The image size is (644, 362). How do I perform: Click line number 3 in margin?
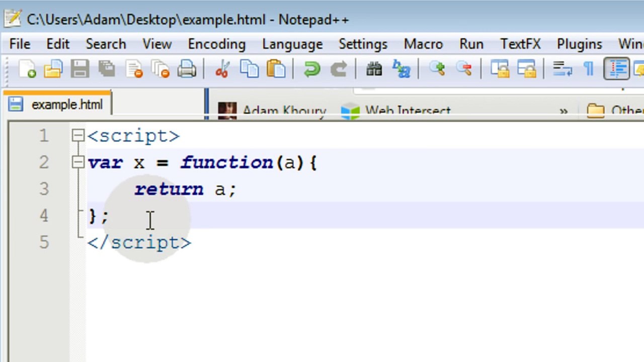44,189
